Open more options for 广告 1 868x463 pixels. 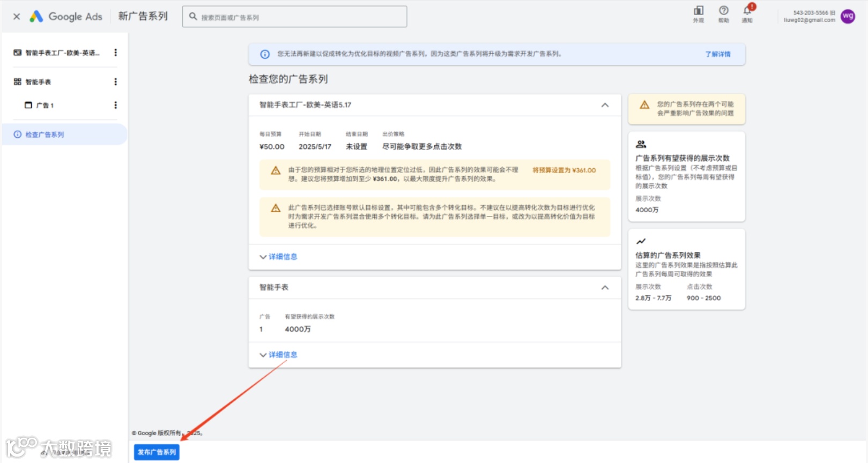point(115,105)
